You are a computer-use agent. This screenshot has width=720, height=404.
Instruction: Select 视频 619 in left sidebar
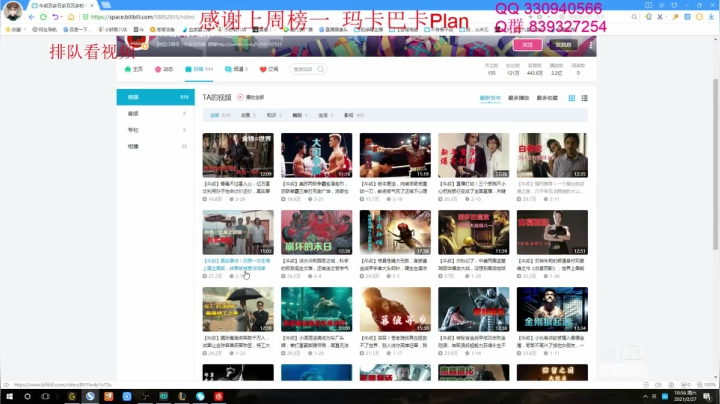pyautogui.click(x=156, y=97)
